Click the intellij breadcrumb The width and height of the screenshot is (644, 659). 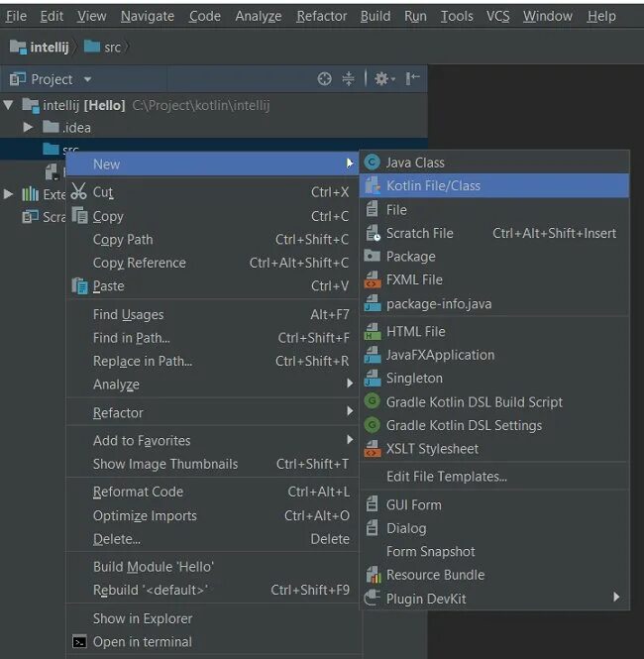click(x=39, y=48)
